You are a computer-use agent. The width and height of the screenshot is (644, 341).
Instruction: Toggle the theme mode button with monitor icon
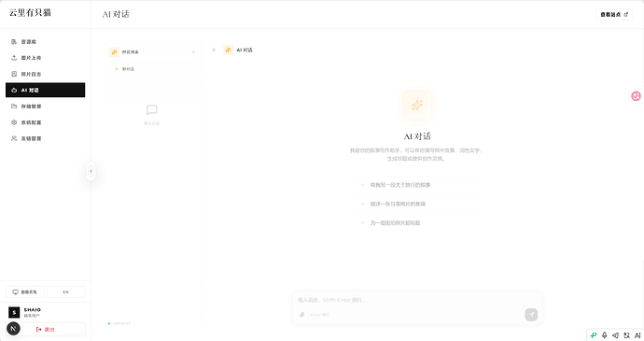pos(24,292)
